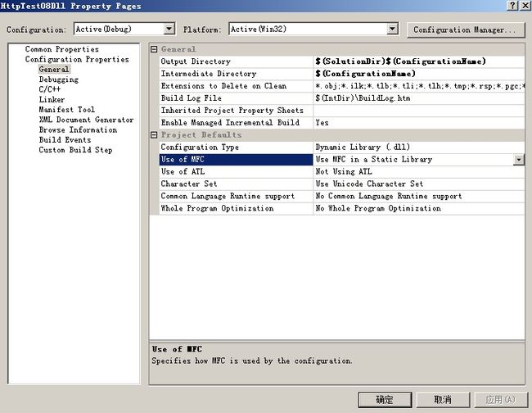
Task: Open the C/C++ property page
Action: pos(50,90)
